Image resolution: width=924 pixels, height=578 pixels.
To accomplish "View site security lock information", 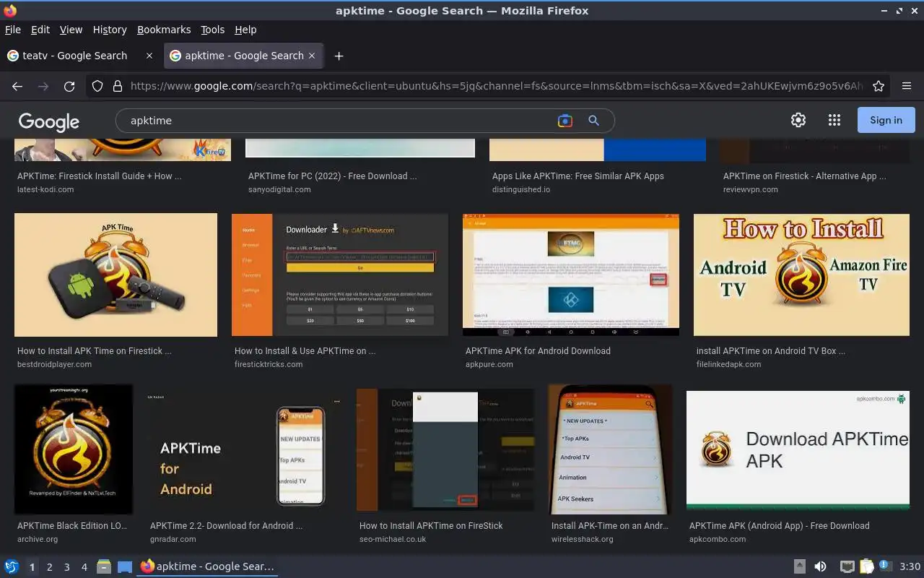I will 118,86.
